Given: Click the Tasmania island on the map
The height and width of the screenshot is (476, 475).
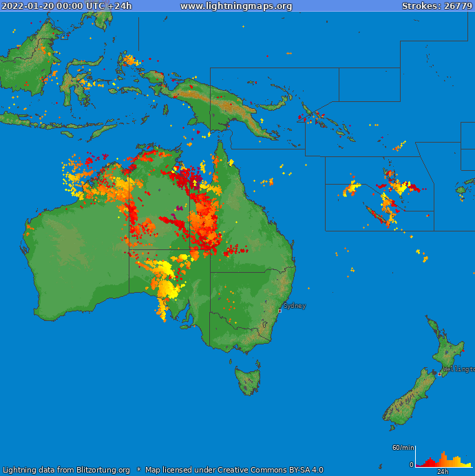Looking at the screenshot, I should (x=248, y=381).
